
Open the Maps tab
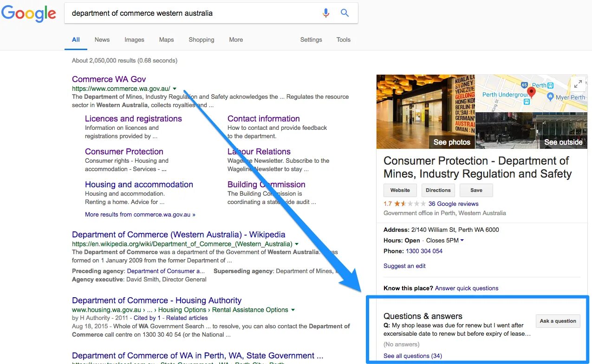coord(166,40)
